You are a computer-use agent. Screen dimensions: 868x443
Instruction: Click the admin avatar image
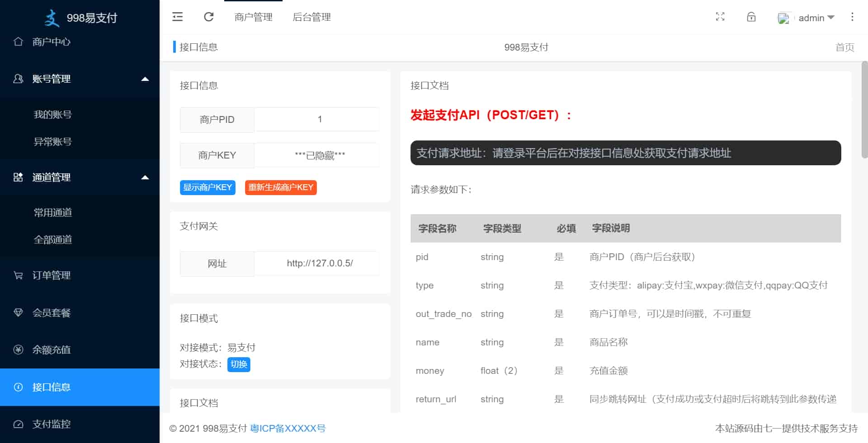pyautogui.click(x=783, y=18)
